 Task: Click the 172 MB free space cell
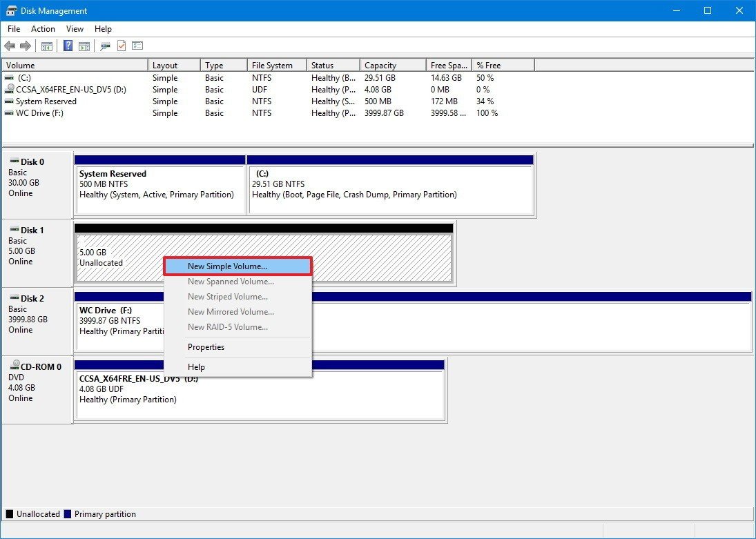click(444, 101)
